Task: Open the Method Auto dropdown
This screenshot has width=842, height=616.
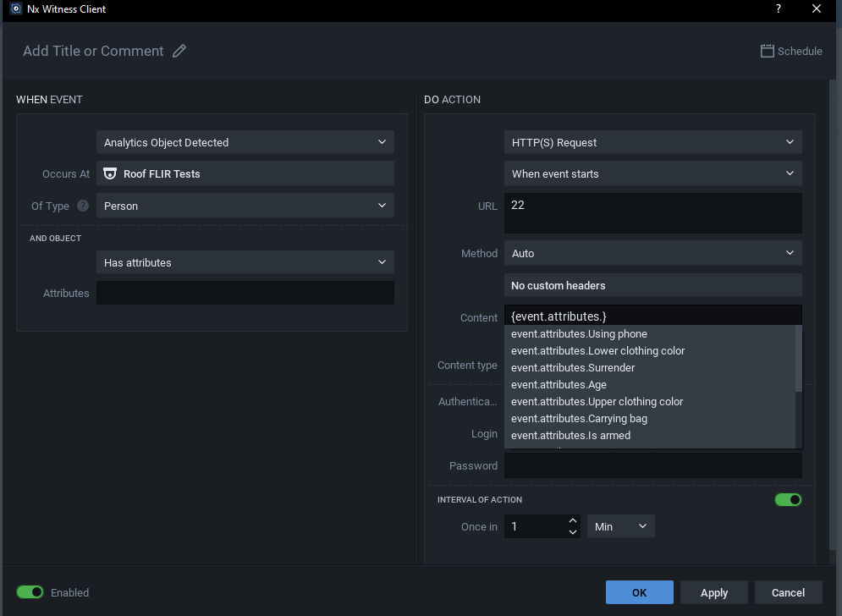Action: pos(653,253)
